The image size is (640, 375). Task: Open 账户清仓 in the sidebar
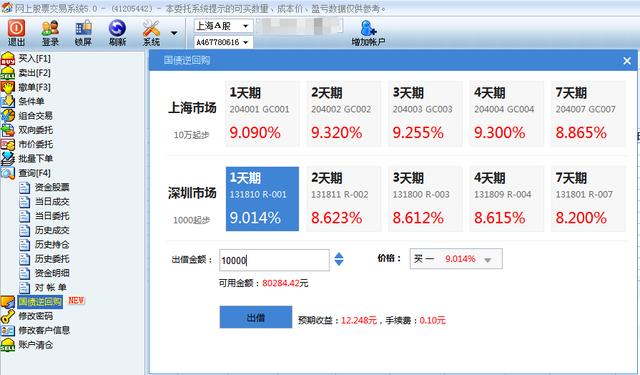coord(36,345)
